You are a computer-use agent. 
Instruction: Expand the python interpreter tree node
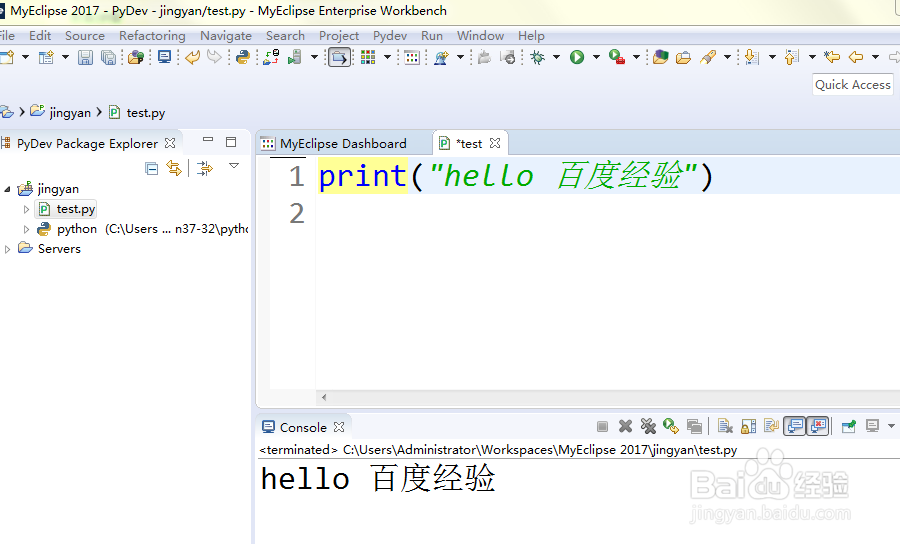pyautogui.click(x=26, y=230)
